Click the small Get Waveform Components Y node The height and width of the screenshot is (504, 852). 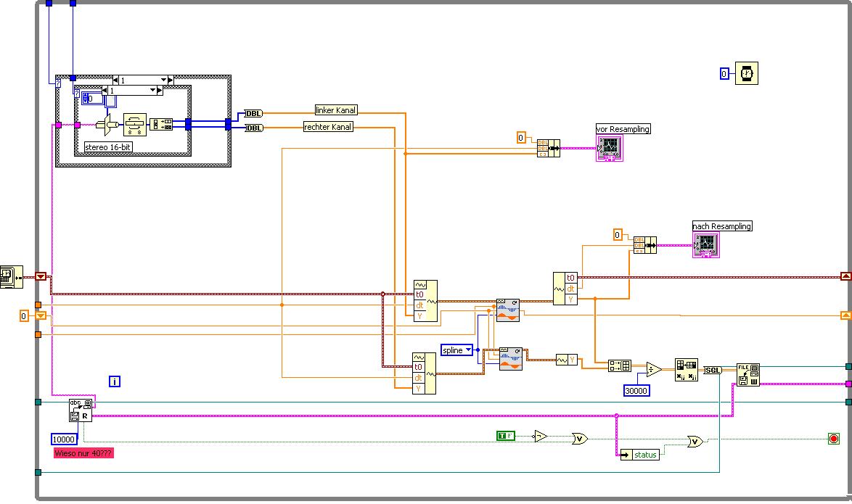[567, 360]
